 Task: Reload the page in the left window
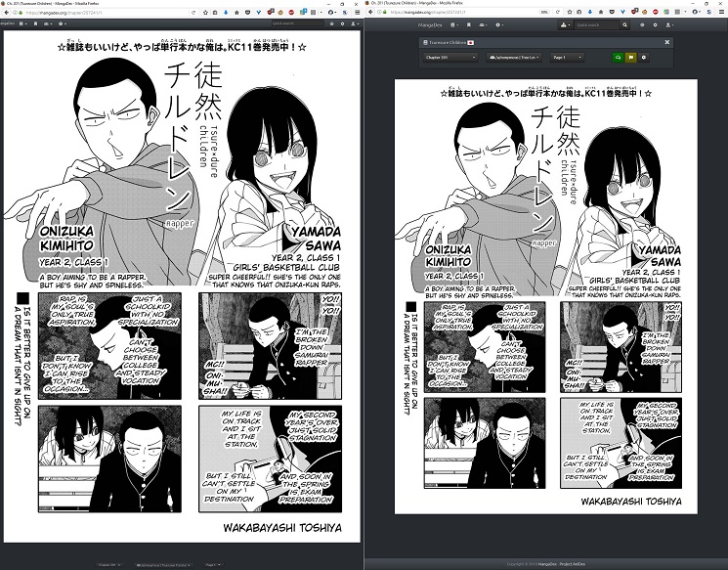tap(193, 13)
